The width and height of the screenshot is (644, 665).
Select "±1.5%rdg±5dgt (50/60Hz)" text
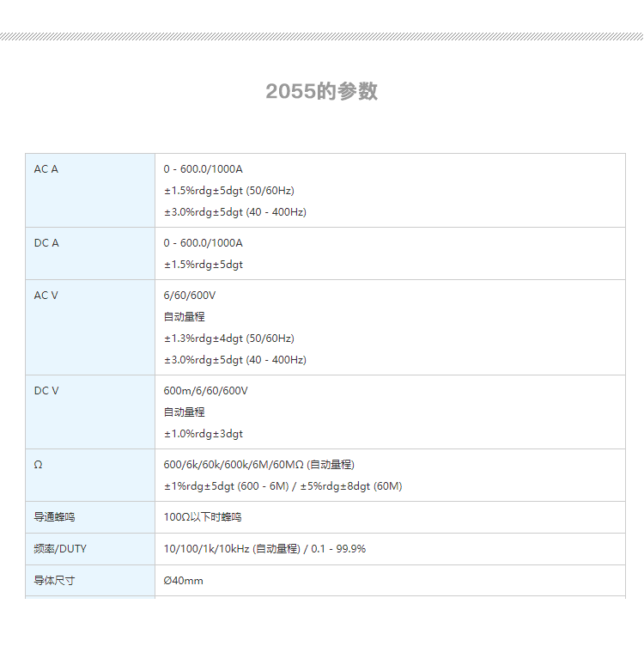coord(229,191)
